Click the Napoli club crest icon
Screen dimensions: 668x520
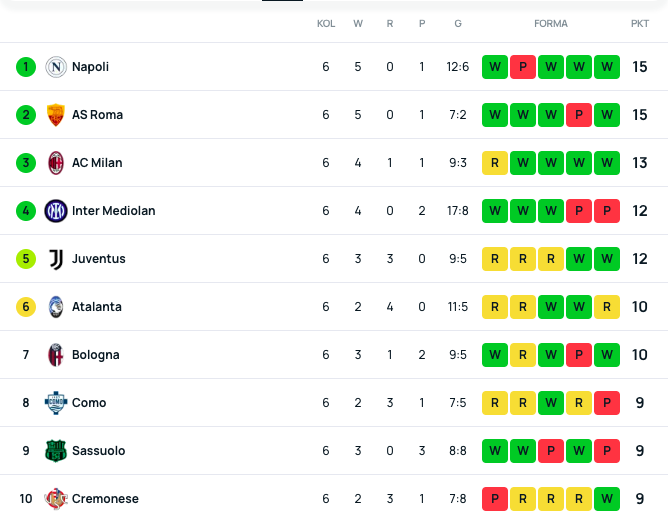(56, 67)
